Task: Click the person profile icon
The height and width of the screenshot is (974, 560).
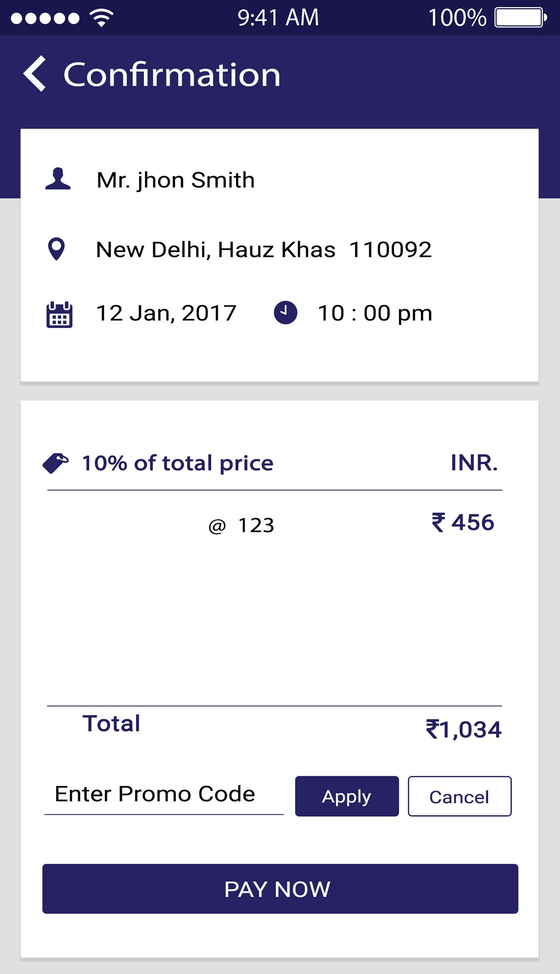Action: coord(58,178)
